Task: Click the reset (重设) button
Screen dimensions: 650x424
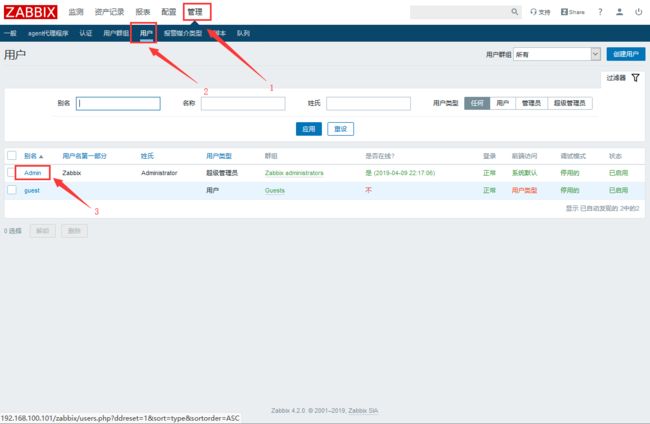Action: (340, 129)
